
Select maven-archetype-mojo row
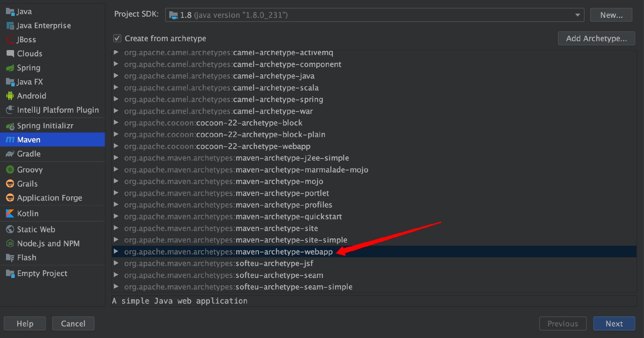click(x=374, y=181)
